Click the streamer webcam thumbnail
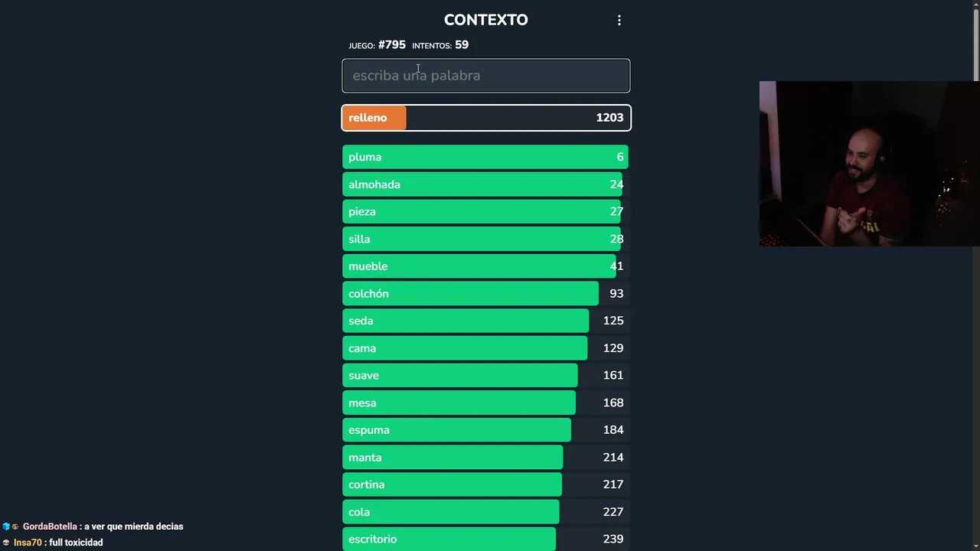Screen dimensions: 980x551 click(x=869, y=164)
